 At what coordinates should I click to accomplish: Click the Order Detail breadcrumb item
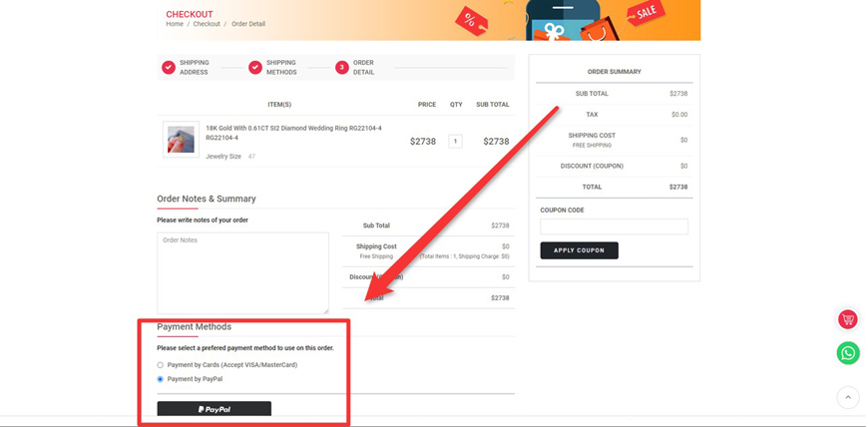click(248, 24)
